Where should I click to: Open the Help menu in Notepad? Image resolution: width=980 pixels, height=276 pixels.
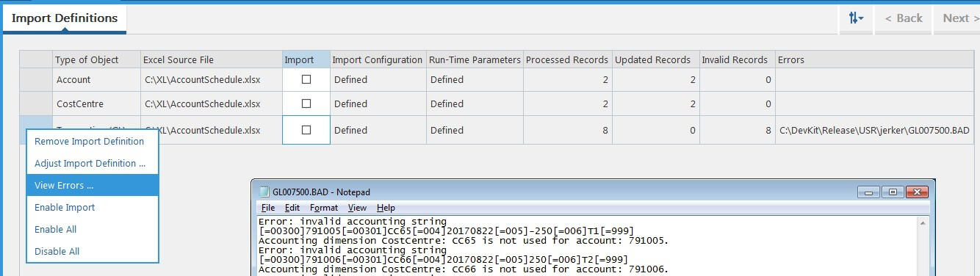tap(386, 208)
